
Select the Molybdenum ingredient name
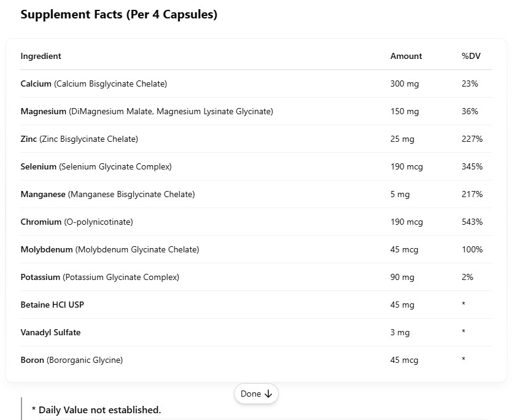tap(47, 249)
